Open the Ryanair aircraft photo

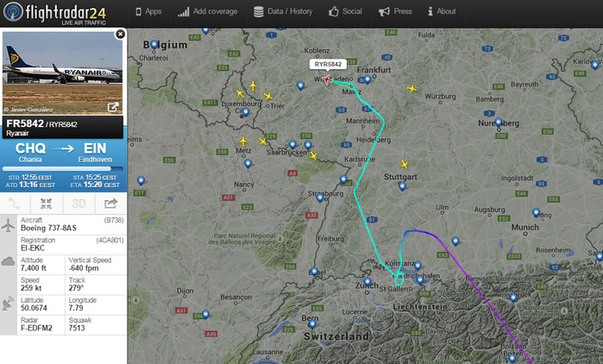click(62, 72)
